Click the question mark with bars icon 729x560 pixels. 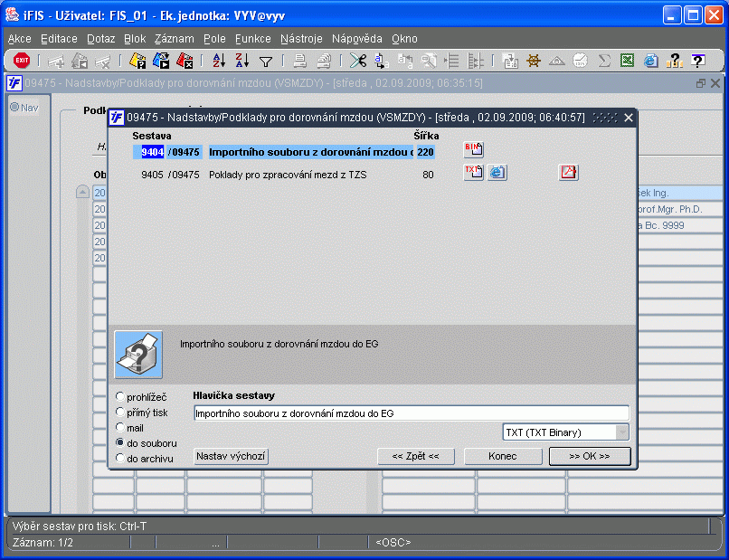click(x=674, y=61)
